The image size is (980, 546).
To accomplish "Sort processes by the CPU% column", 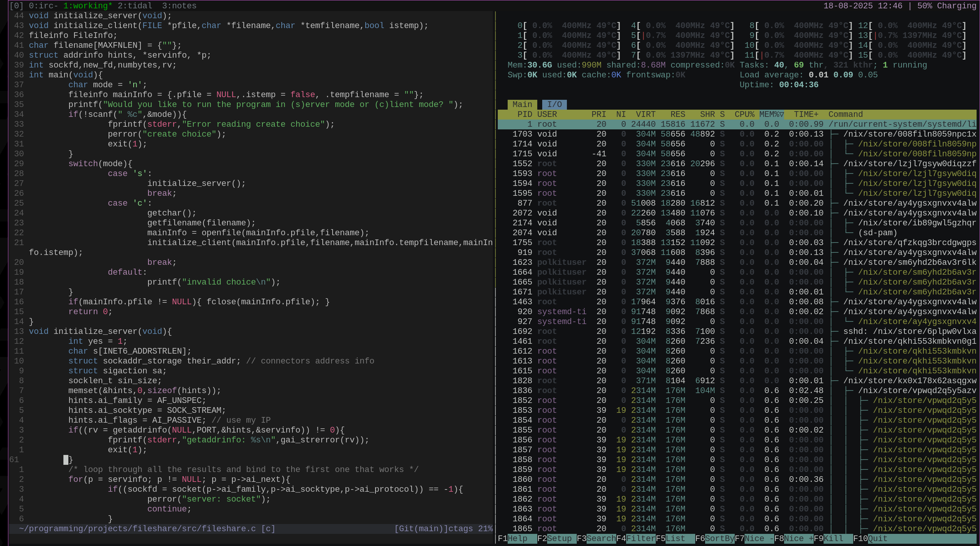I will click(x=744, y=114).
